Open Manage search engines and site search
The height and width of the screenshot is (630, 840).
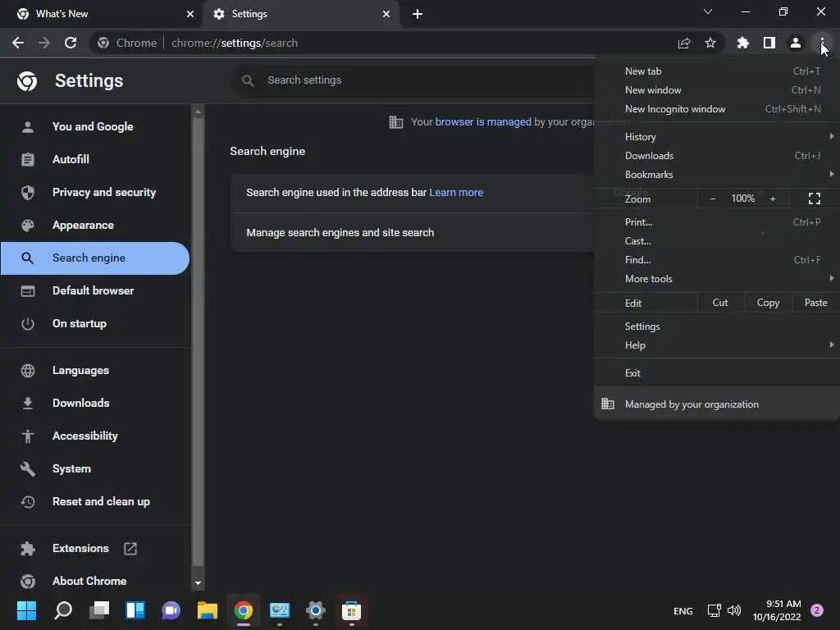point(413,232)
